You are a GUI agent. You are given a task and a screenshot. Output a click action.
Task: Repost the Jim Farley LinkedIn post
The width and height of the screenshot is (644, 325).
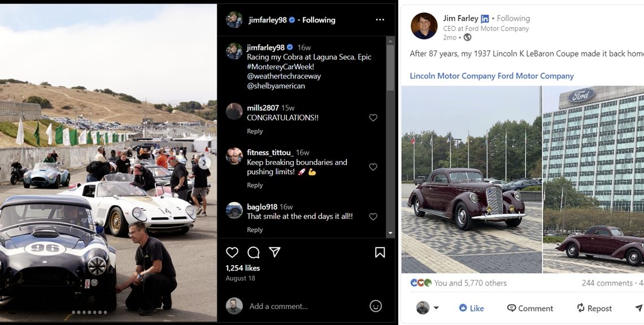click(x=594, y=308)
